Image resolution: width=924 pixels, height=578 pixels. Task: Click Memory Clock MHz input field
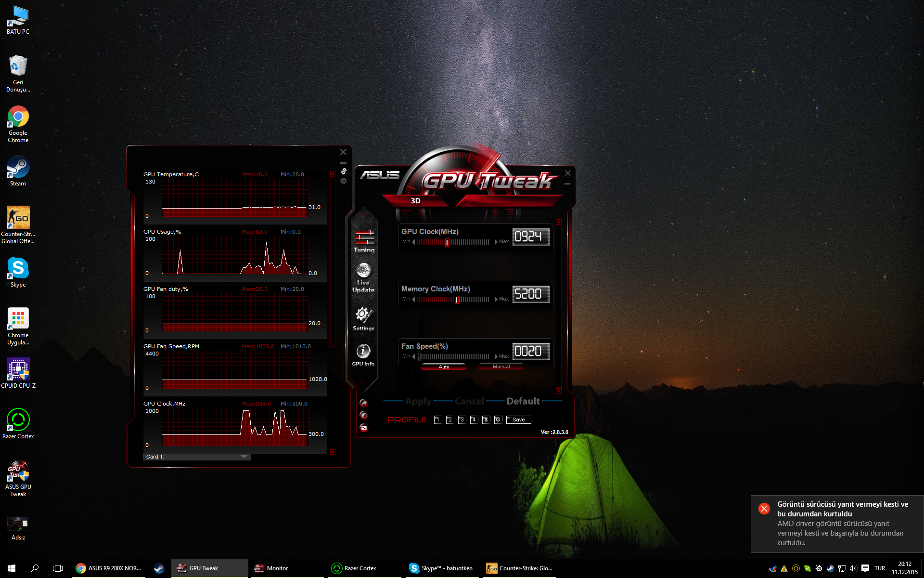coord(529,294)
